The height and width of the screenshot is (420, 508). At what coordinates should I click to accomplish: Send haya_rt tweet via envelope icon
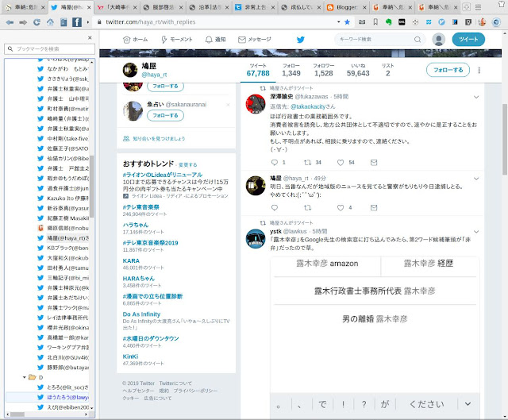tap(374, 208)
